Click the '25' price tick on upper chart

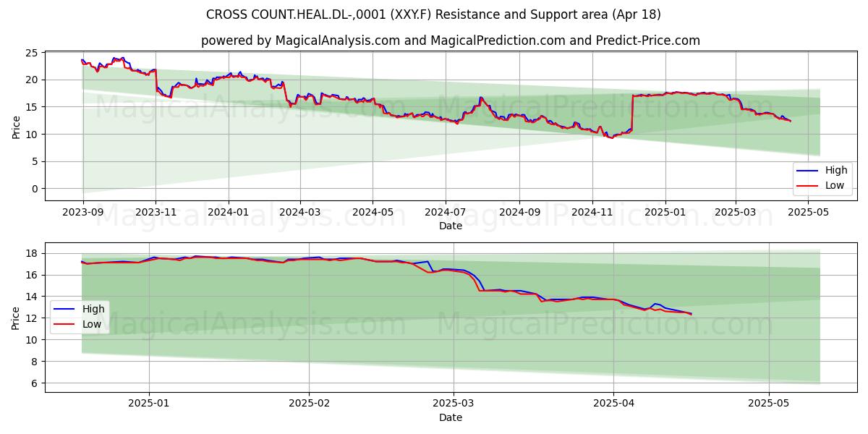coord(33,53)
